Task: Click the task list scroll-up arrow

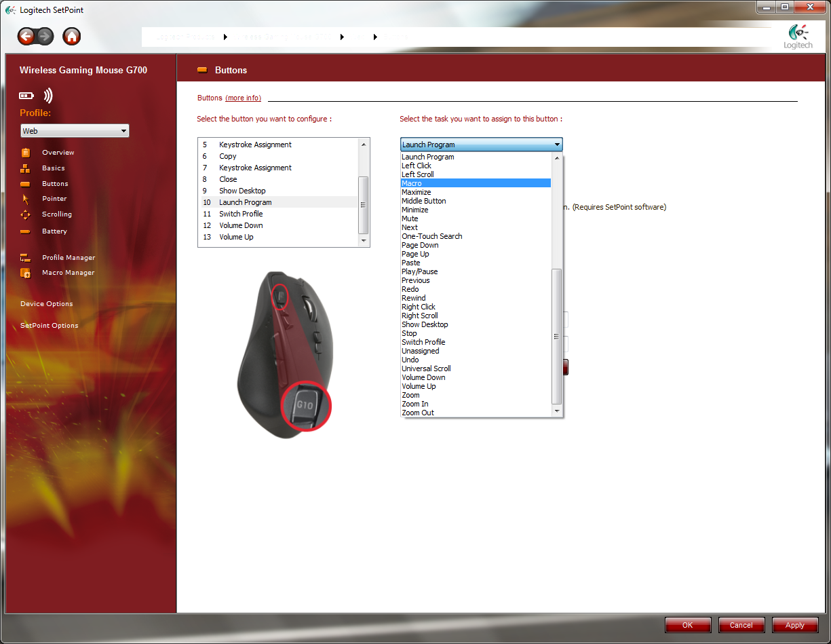Action: [x=557, y=157]
